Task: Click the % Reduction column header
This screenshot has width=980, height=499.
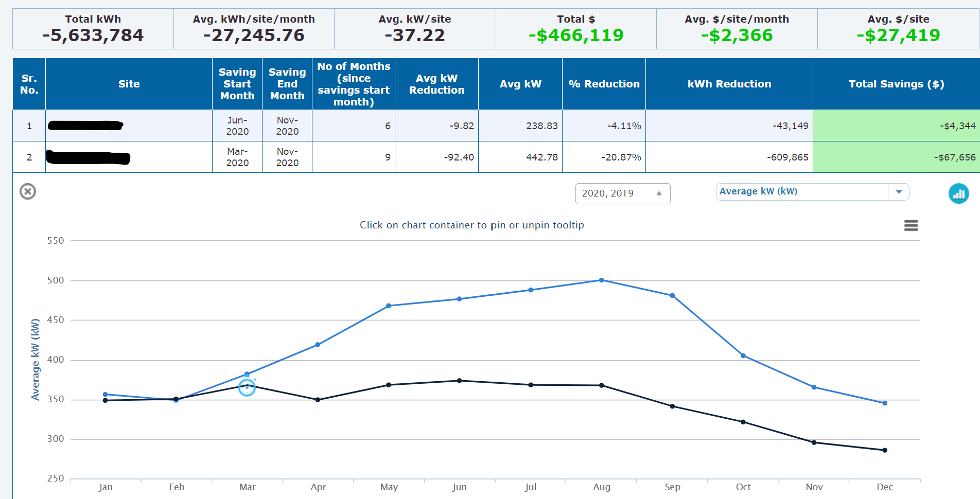Action: [604, 84]
